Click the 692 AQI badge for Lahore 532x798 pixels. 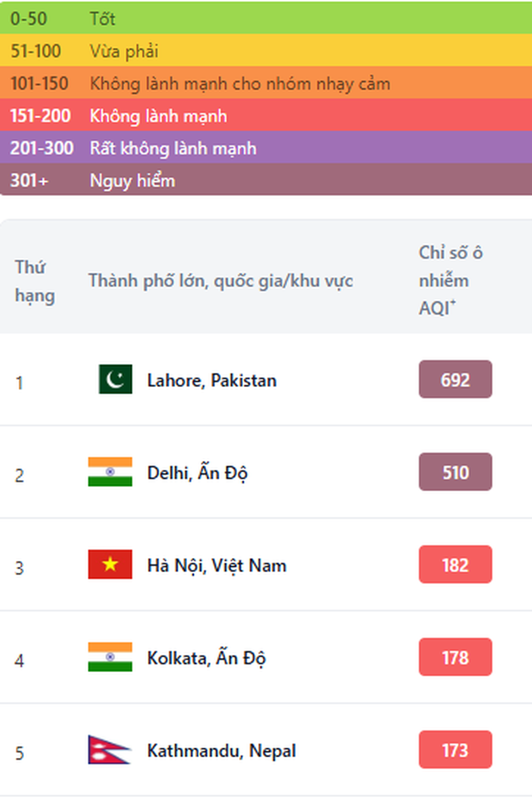[x=455, y=379]
